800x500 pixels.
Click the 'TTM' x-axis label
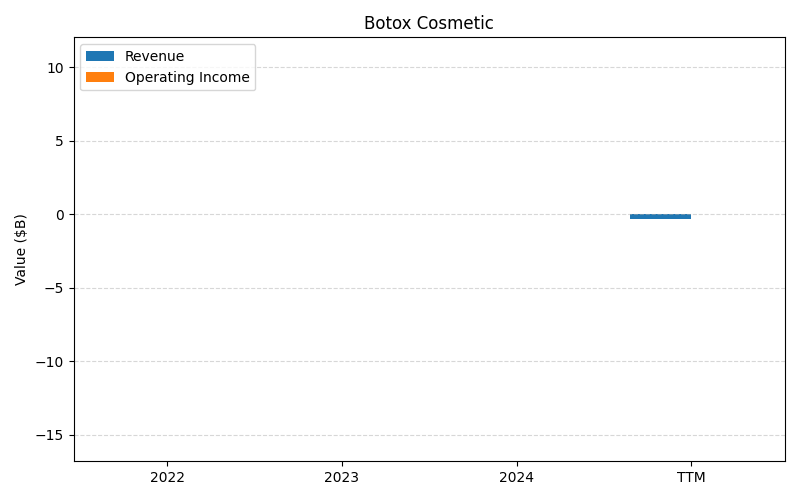(x=691, y=478)
